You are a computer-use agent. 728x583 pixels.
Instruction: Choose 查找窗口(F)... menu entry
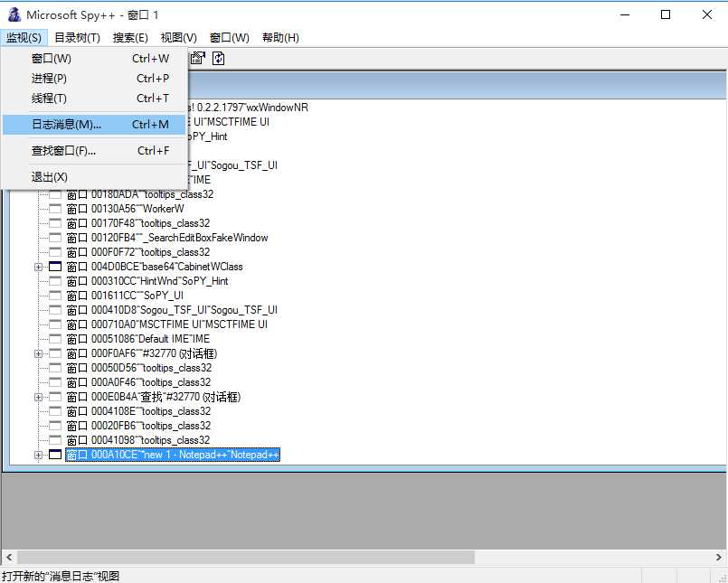[94, 151]
